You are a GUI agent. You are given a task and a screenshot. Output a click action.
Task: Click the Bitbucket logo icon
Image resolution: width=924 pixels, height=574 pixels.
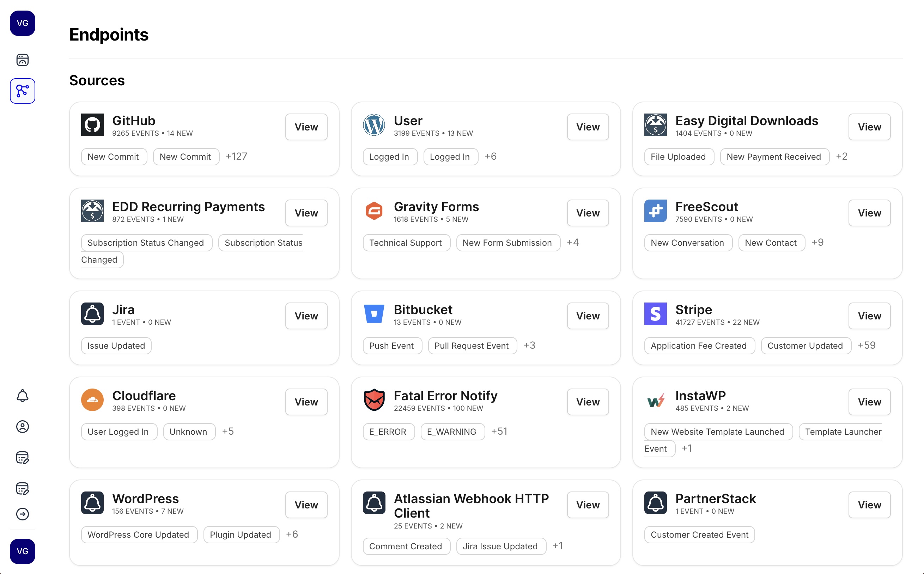(x=374, y=314)
